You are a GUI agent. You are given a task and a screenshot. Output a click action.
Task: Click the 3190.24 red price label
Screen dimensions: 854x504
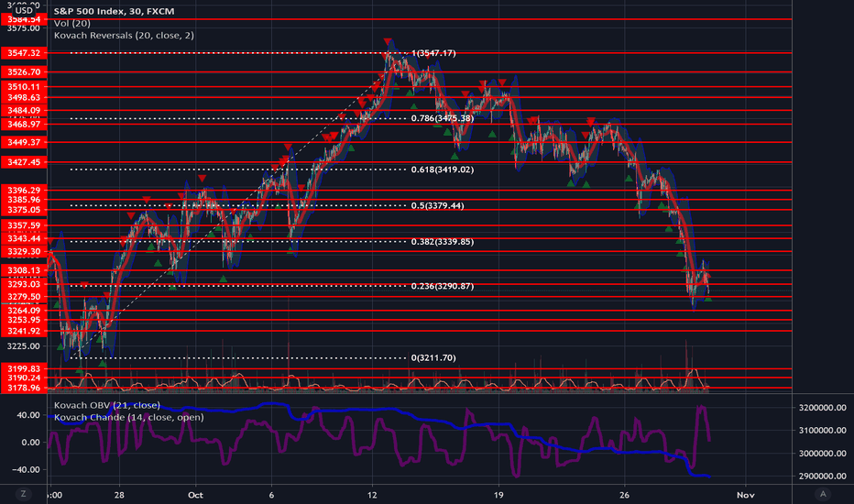24,378
